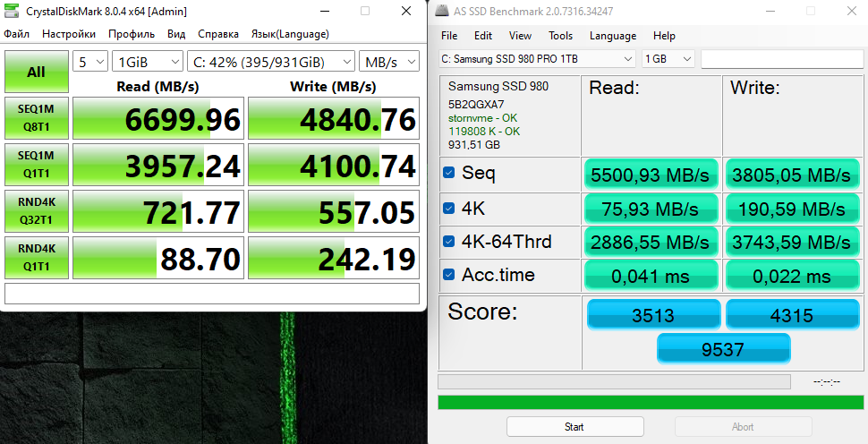
Task: Close the CrystalDiskMark window
Action: pos(406,11)
